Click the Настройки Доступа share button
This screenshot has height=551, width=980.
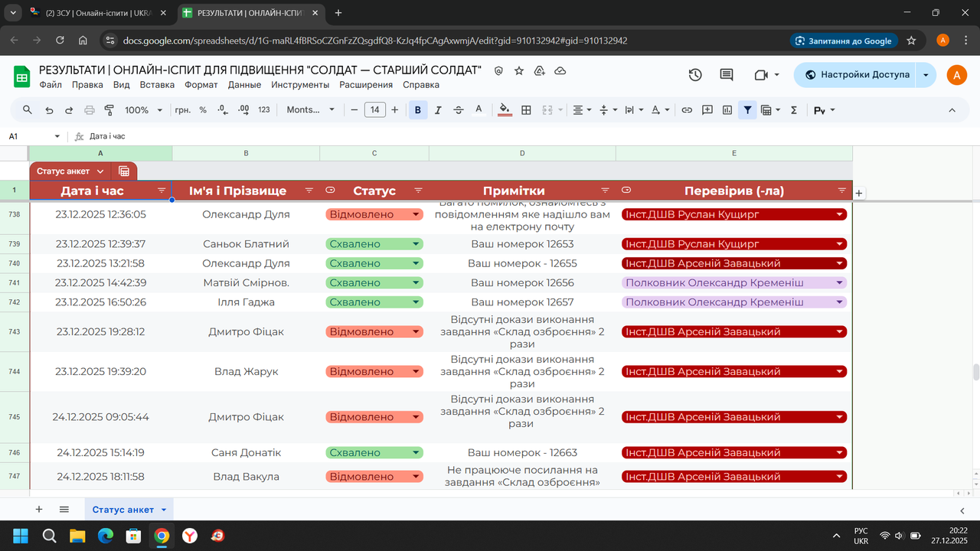tap(856, 74)
